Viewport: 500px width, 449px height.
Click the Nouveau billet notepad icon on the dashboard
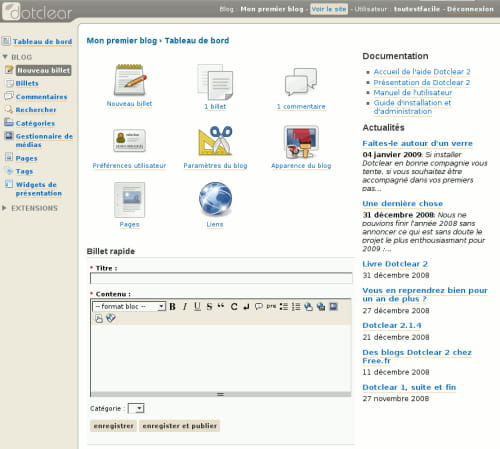[x=129, y=80]
